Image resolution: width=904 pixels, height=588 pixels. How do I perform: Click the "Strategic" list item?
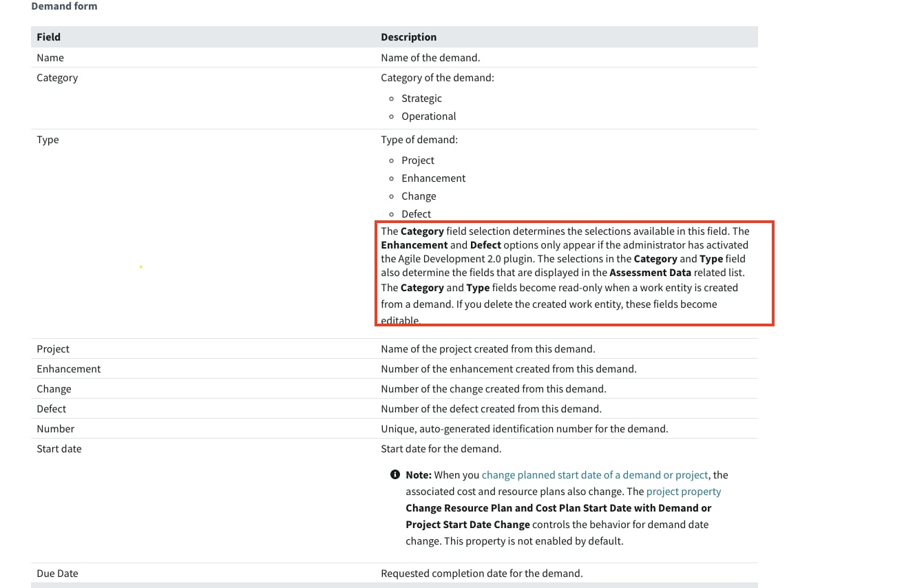[x=421, y=98]
